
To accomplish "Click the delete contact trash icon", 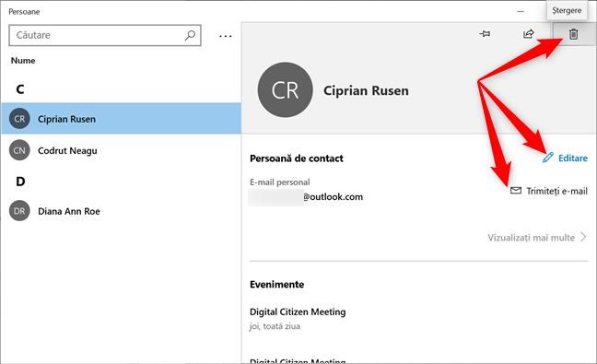I will 573,34.
